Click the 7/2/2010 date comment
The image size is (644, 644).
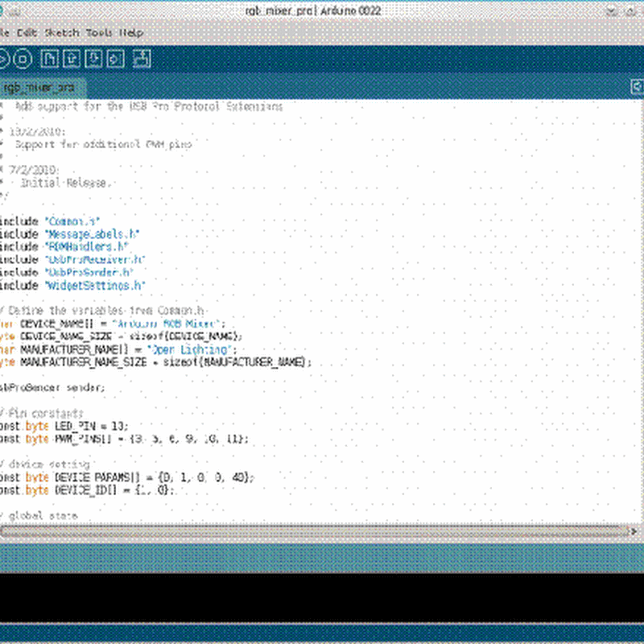coord(34,170)
